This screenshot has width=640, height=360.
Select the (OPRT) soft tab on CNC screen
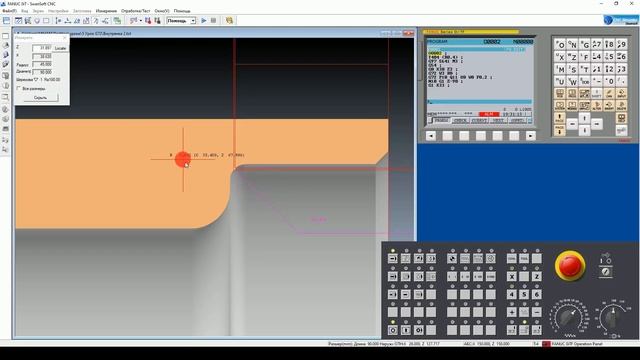pos(518,120)
